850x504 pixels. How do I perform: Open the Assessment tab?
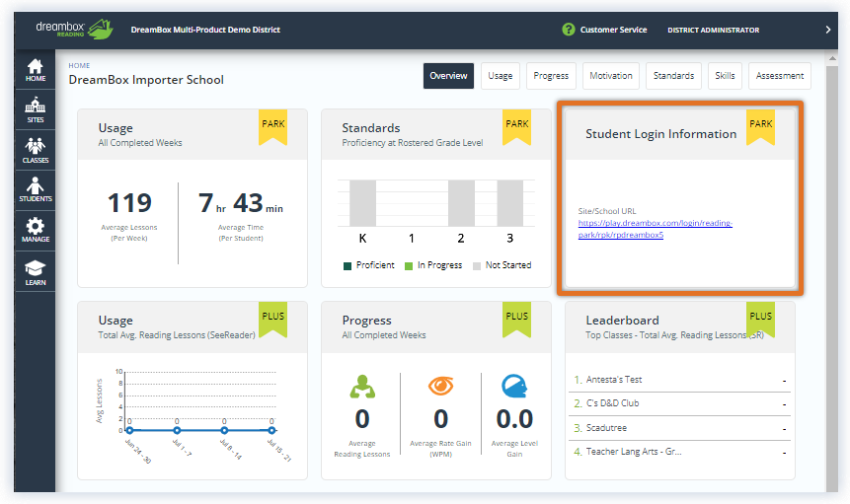pos(780,76)
